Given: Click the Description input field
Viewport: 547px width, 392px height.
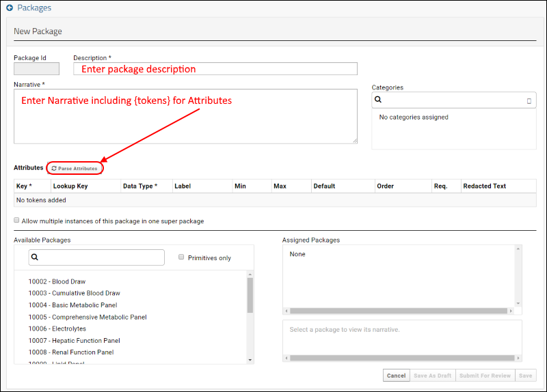Looking at the screenshot, I should (215, 69).
